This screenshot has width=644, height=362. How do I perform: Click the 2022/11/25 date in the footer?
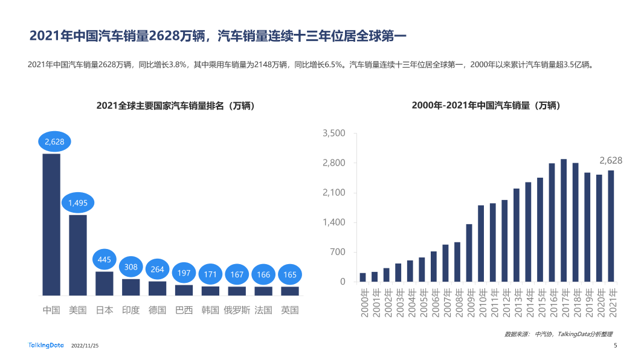pyautogui.click(x=85, y=346)
